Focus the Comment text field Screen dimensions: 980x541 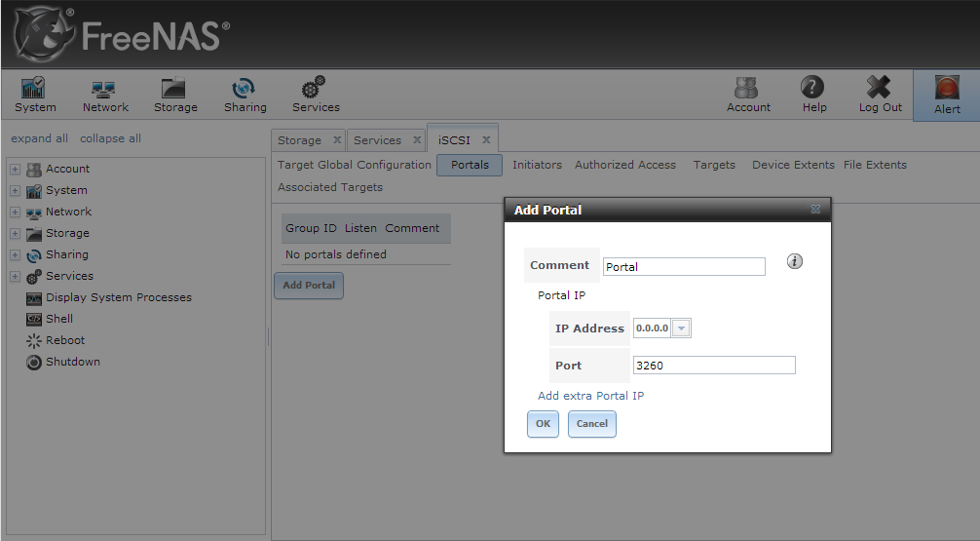tap(684, 266)
